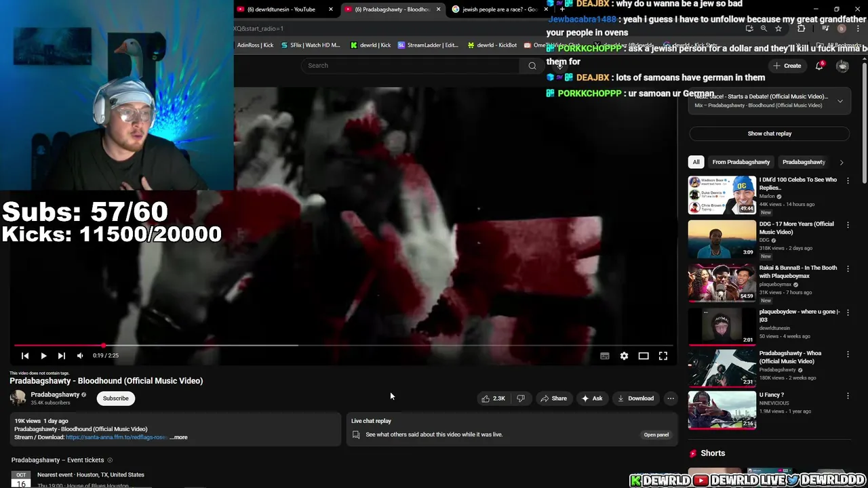Open YouTube notifications bell
The height and width of the screenshot is (488, 868).
tap(820, 66)
